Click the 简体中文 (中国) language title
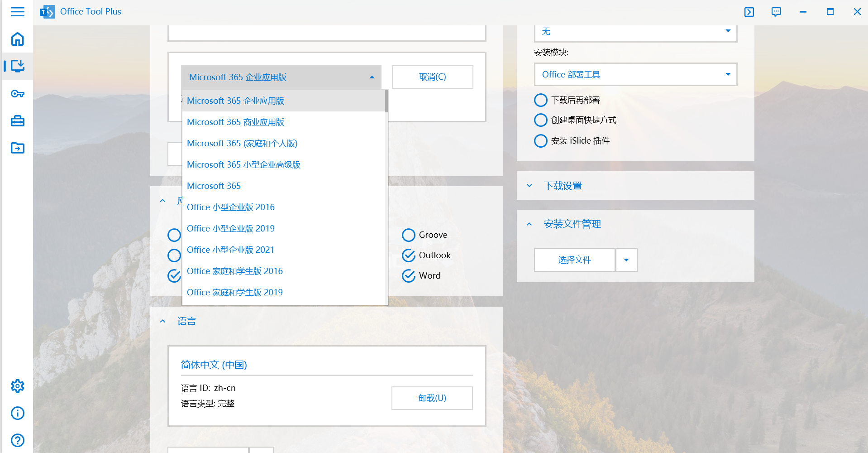 (x=214, y=365)
